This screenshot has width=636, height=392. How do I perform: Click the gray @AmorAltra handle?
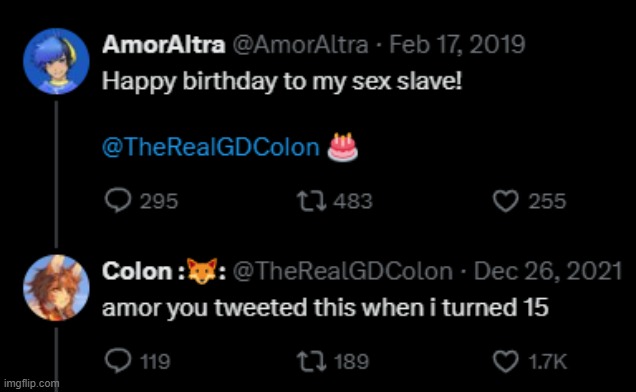[x=300, y=45]
